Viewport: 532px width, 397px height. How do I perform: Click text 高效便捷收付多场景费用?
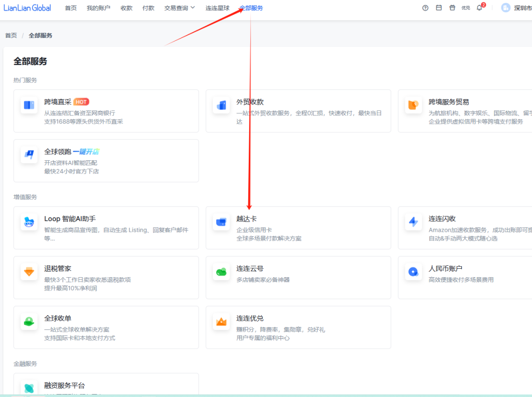coord(461,280)
